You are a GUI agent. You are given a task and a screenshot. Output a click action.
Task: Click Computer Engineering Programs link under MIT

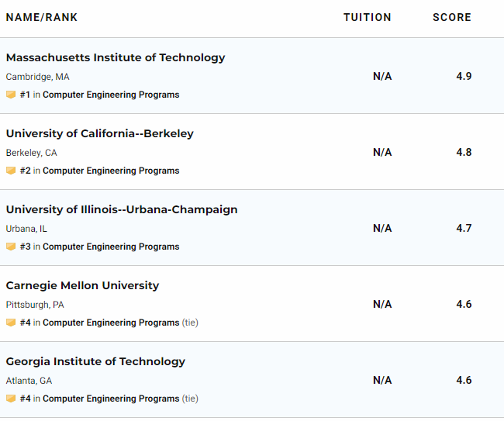(111, 95)
